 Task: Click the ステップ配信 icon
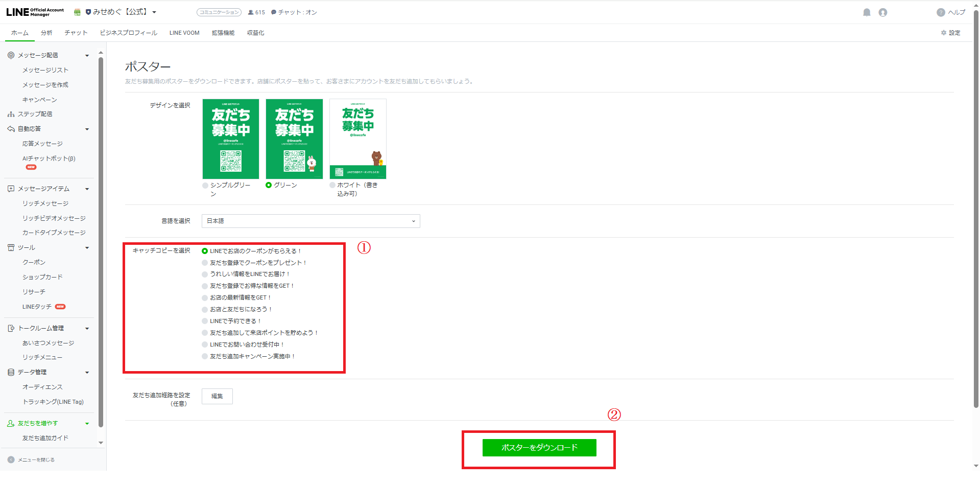click(11, 114)
